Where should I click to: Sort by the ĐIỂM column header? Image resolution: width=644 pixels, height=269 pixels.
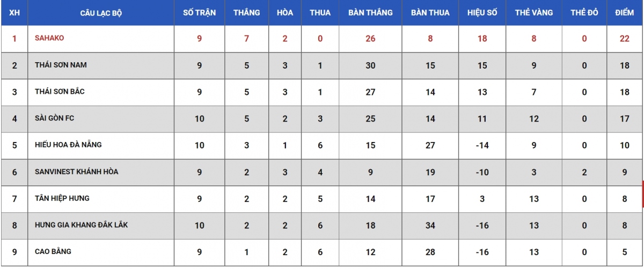tap(624, 13)
